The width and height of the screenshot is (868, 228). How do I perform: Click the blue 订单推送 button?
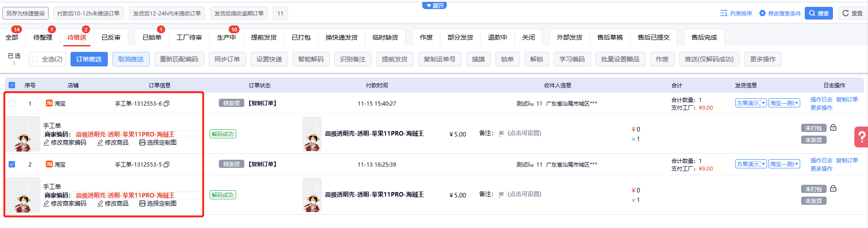coord(89,59)
